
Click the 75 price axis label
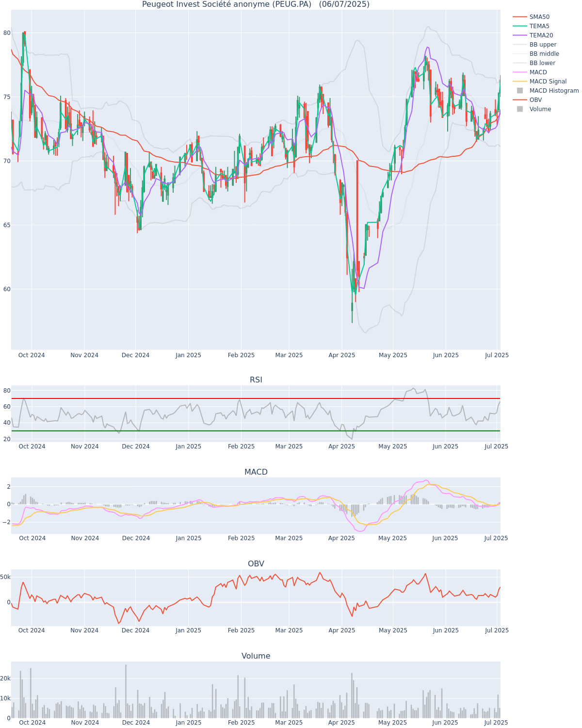[x=7, y=97]
